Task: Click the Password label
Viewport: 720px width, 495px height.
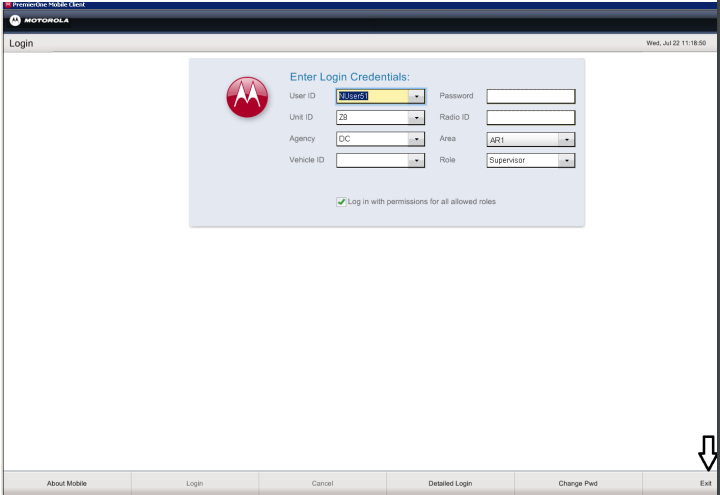Action: pyautogui.click(x=456, y=96)
